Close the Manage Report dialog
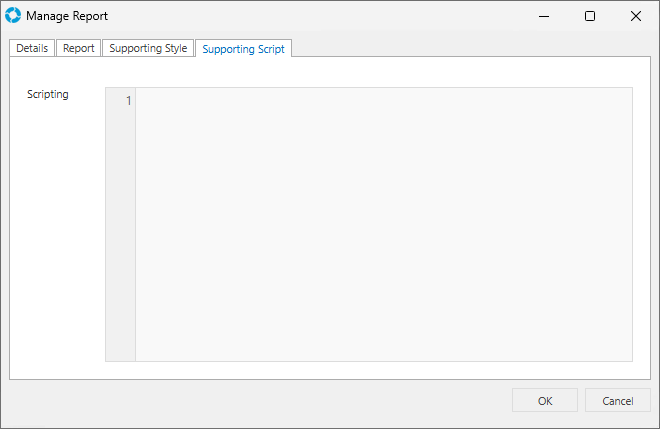Image resolution: width=660 pixels, height=429 pixels. [636, 16]
